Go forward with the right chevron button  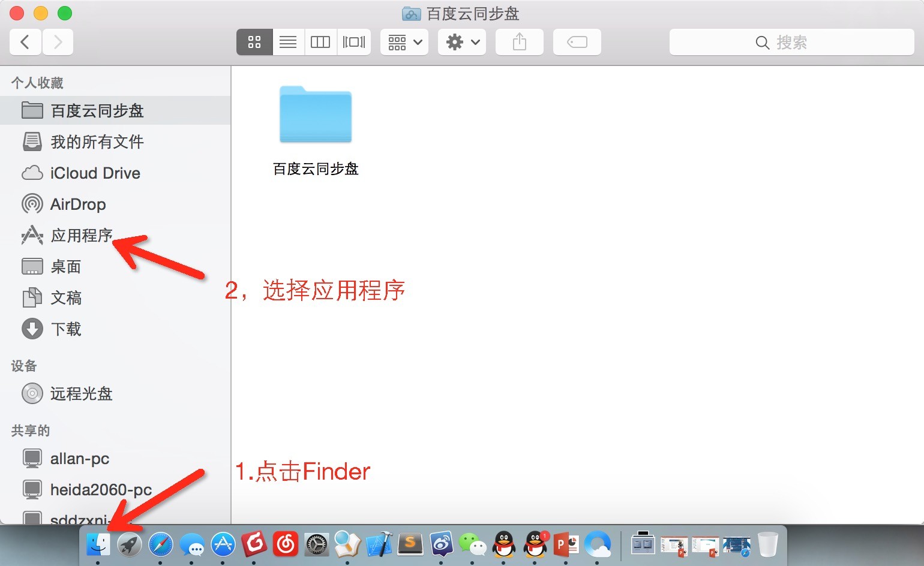(58, 42)
